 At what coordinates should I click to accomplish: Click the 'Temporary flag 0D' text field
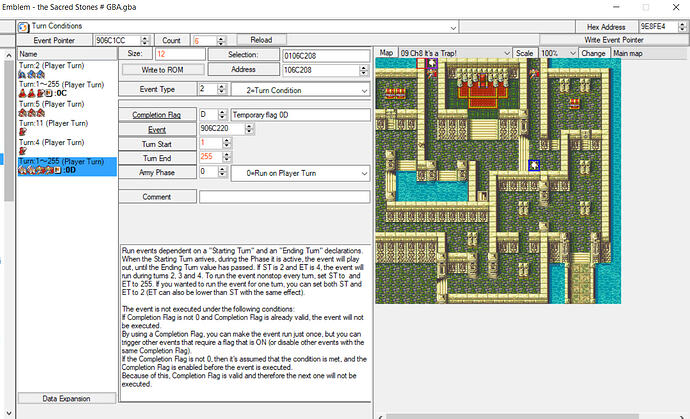tap(300, 115)
